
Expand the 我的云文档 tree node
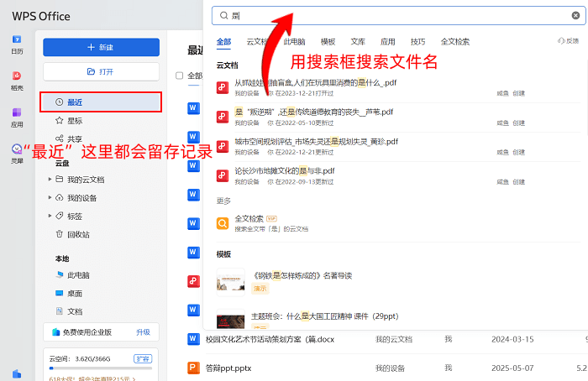click(x=50, y=180)
